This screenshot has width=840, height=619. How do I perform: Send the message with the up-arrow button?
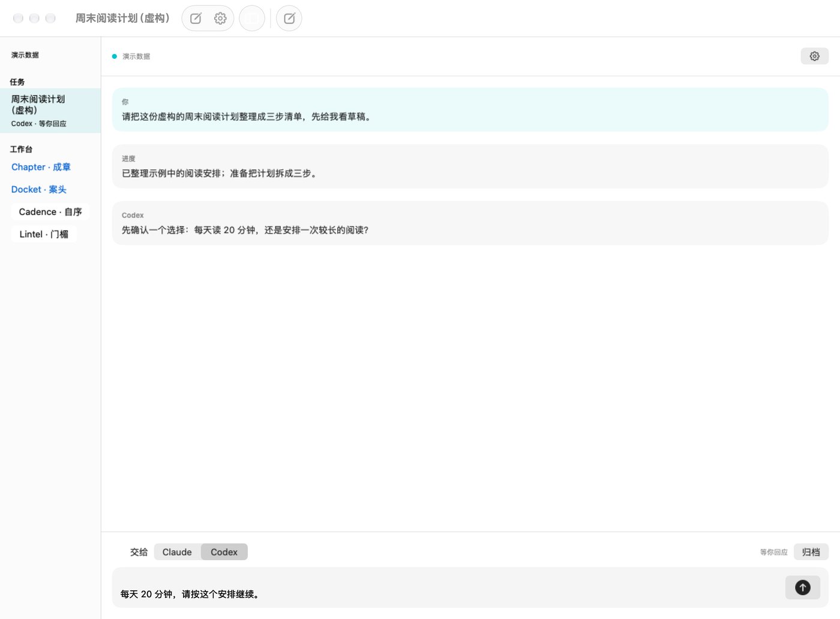(802, 587)
